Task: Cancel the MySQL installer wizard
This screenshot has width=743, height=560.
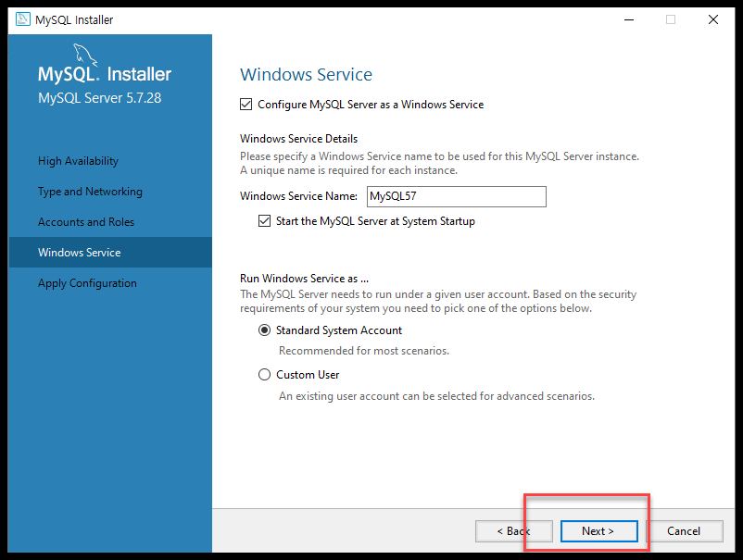Action: (x=685, y=531)
